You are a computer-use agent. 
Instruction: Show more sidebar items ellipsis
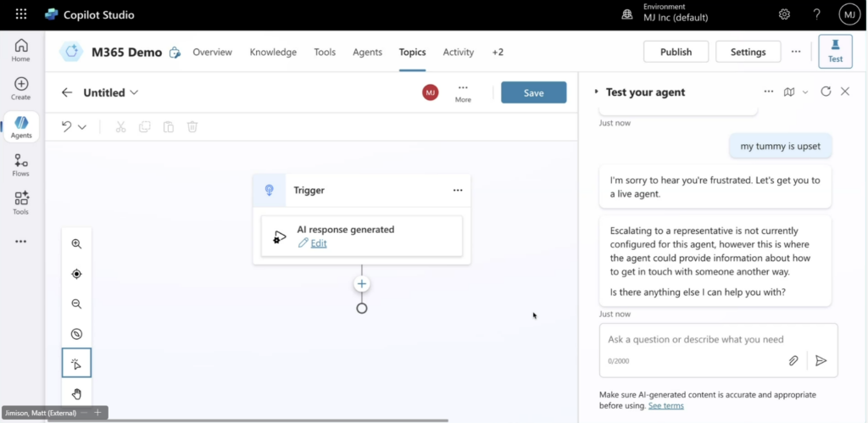(20, 242)
